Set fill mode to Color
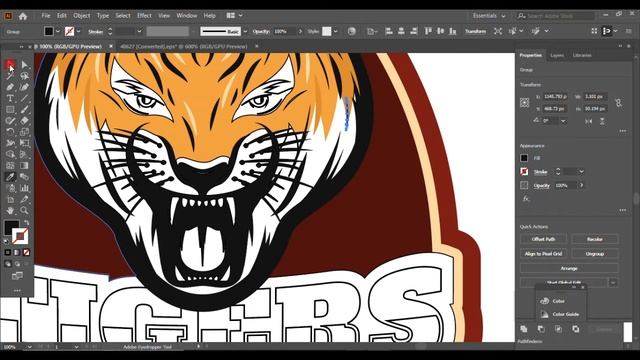Viewport: 640px width, 360px height. click(8, 253)
